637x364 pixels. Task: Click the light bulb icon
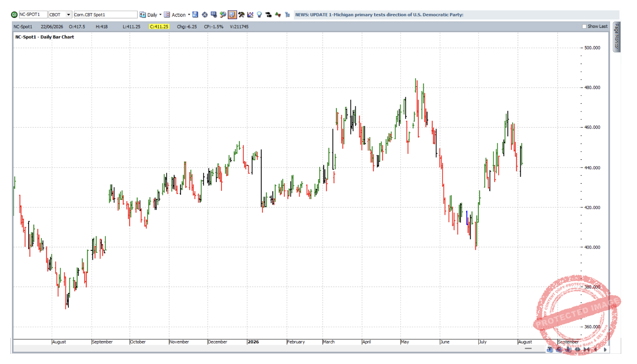260,15
